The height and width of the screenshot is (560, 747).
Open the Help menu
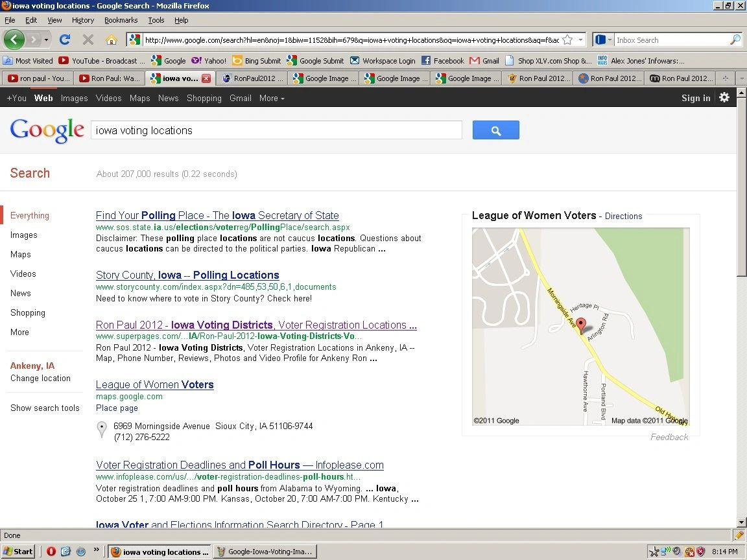point(181,20)
